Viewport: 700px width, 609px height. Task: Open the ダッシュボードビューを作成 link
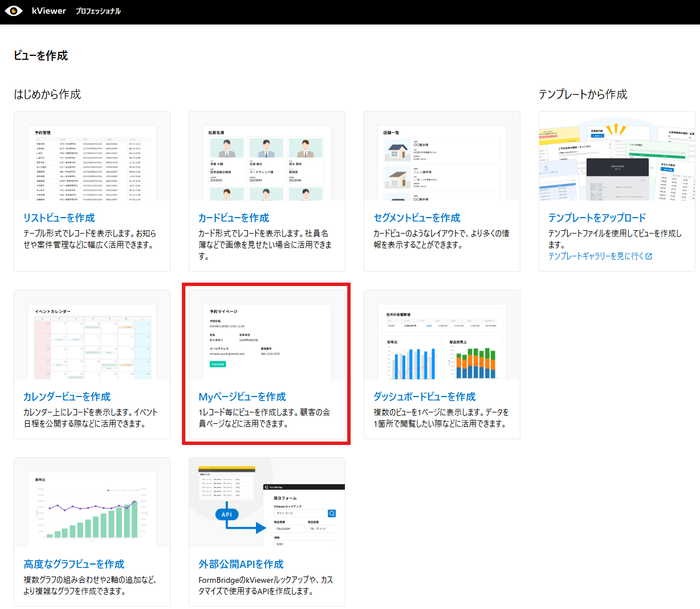[424, 397]
